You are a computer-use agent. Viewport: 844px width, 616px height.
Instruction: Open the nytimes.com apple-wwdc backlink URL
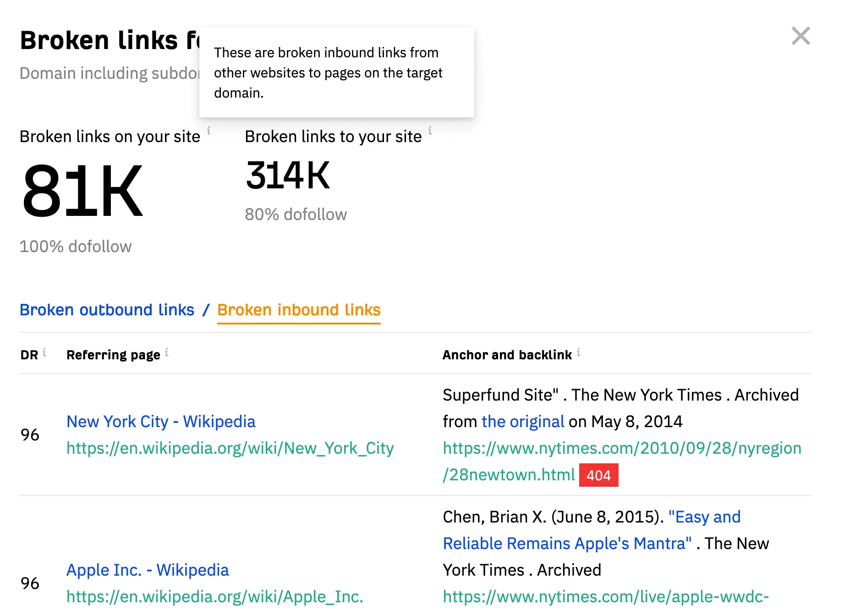point(606,597)
